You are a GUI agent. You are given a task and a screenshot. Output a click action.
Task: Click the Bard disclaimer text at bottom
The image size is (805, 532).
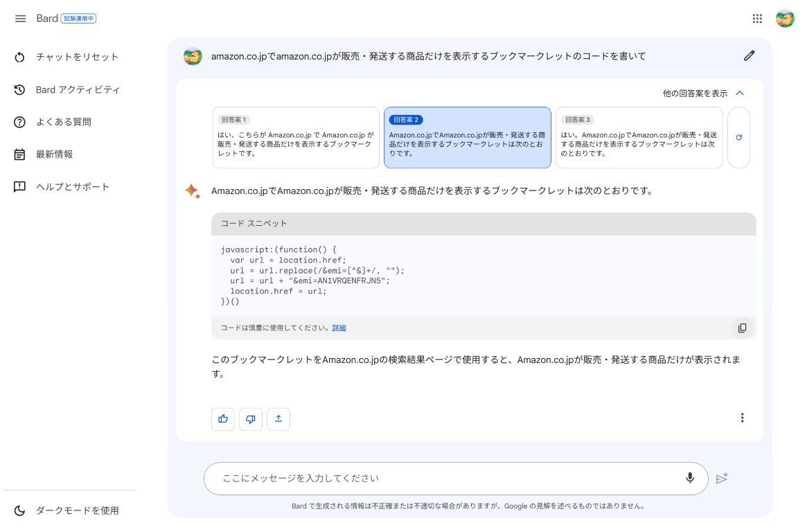(468, 506)
